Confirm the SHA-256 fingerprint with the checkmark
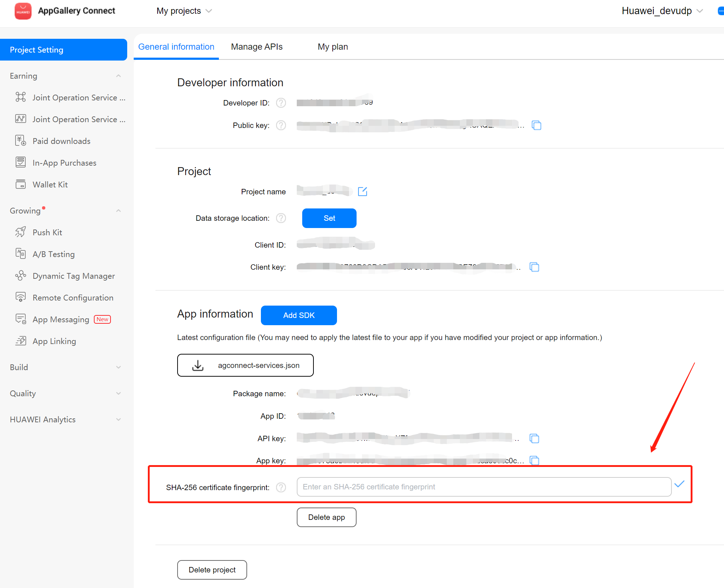 pos(679,484)
